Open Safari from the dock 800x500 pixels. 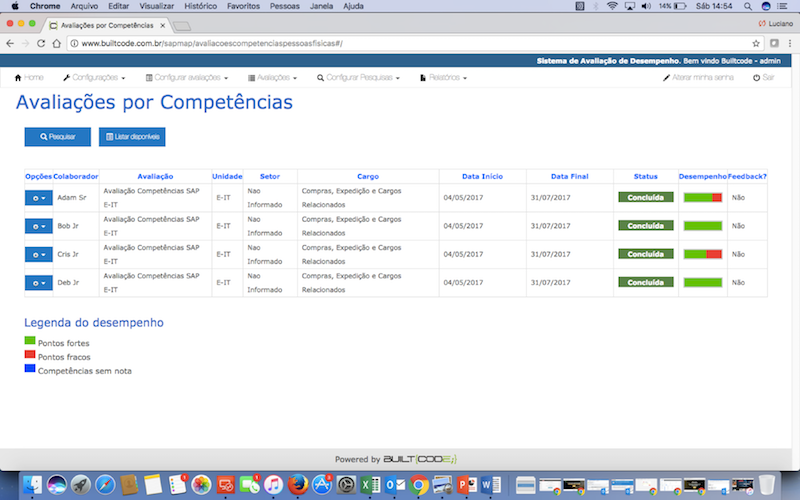(x=105, y=485)
